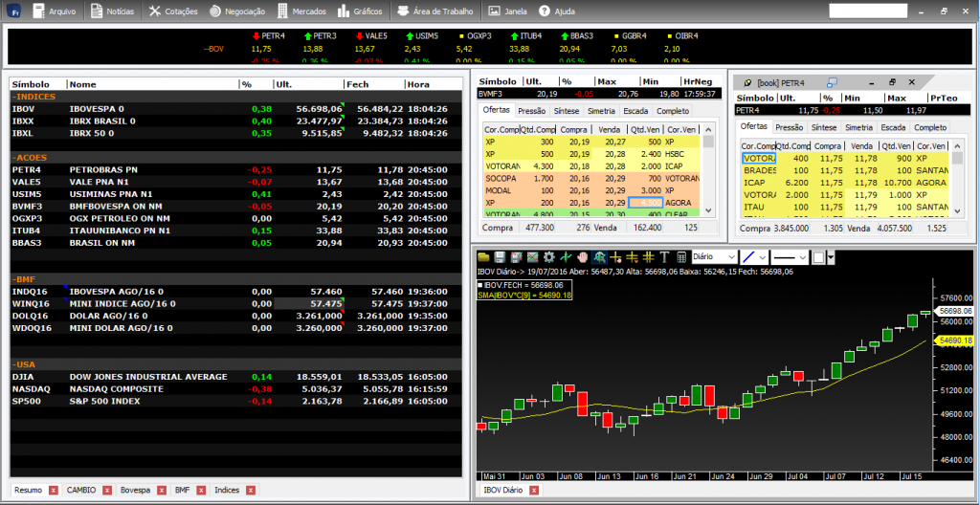
Task: Click the save-as template icon in chart toolbar
Action: [x=516, y=257]
